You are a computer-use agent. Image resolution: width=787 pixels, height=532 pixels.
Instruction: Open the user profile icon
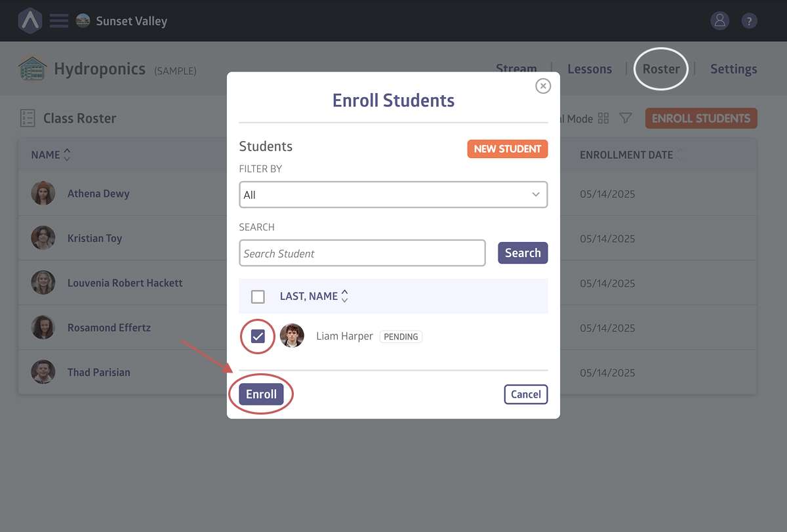coord(719,21)
